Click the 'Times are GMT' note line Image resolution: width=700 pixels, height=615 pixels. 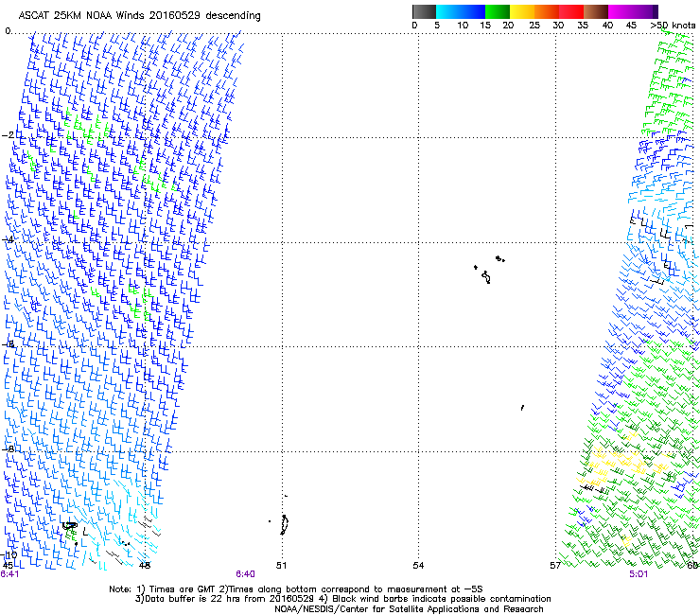295,589
